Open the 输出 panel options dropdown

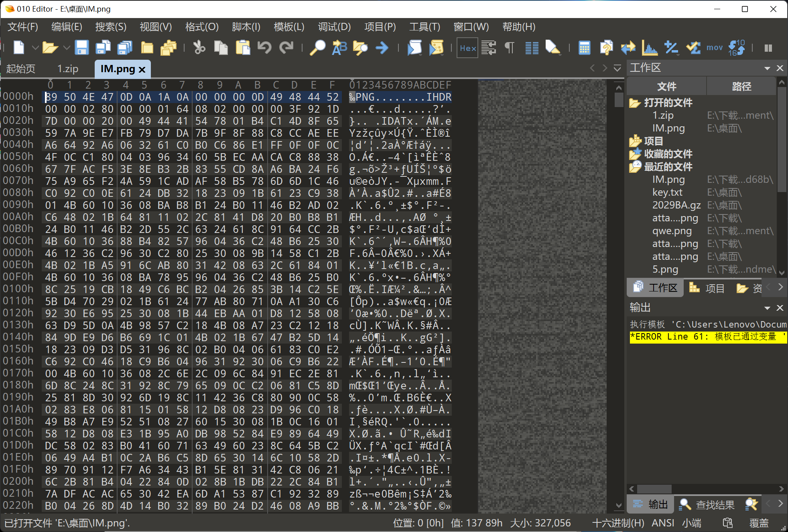767,308
